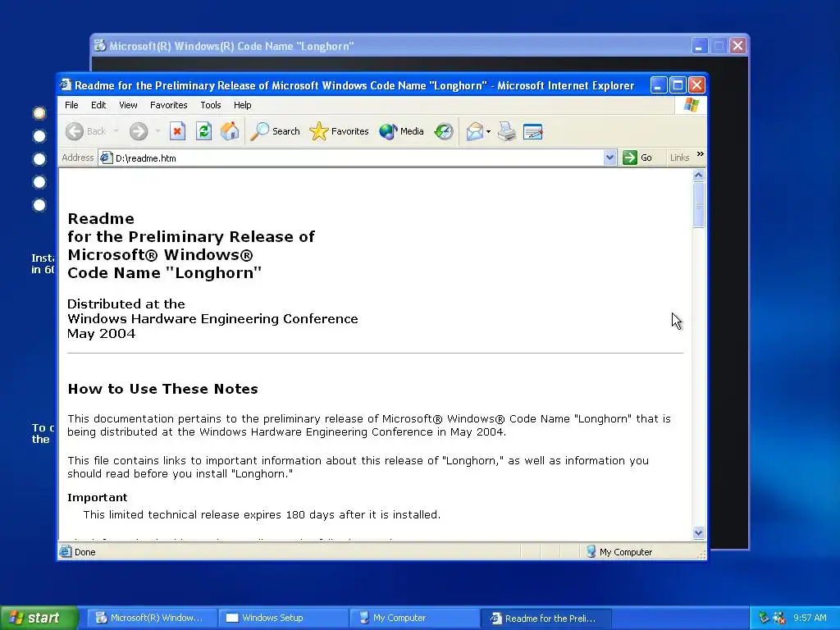
Task: Expand the Forward button history dropdown
Action: [157, 131]
